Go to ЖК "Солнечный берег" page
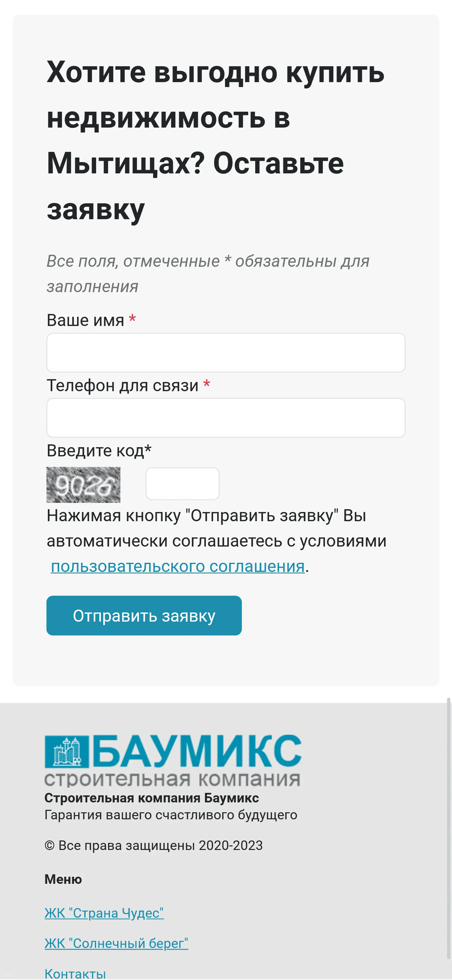This screenshot has height=980, width=452. pyautogui.click(x=116, y=943)
